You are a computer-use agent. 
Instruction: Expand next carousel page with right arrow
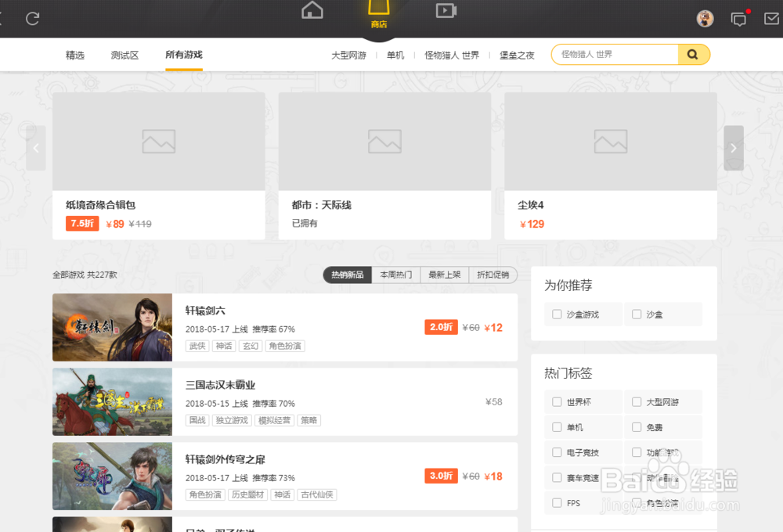pos(733,148)
